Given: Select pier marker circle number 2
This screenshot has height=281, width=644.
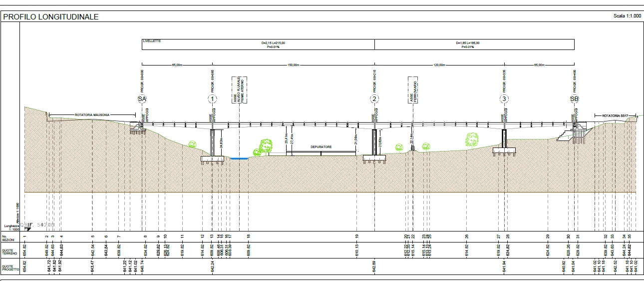Looking at the screenshot, I should pos(374,99).
